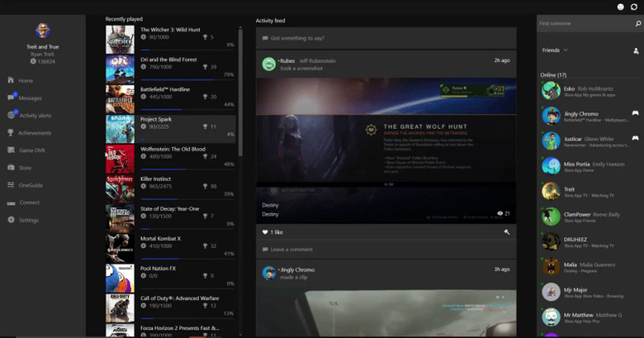Open Battlefield Hardline game entry
The image size is (644, 338).
tap(170, 99)
